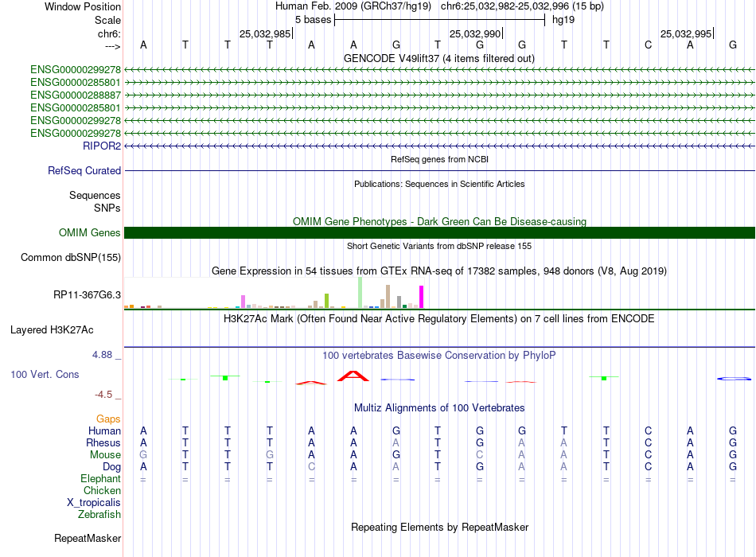Select the Rhesus species label
This screenshot has height=557, width=756.
tap(103, 442)
